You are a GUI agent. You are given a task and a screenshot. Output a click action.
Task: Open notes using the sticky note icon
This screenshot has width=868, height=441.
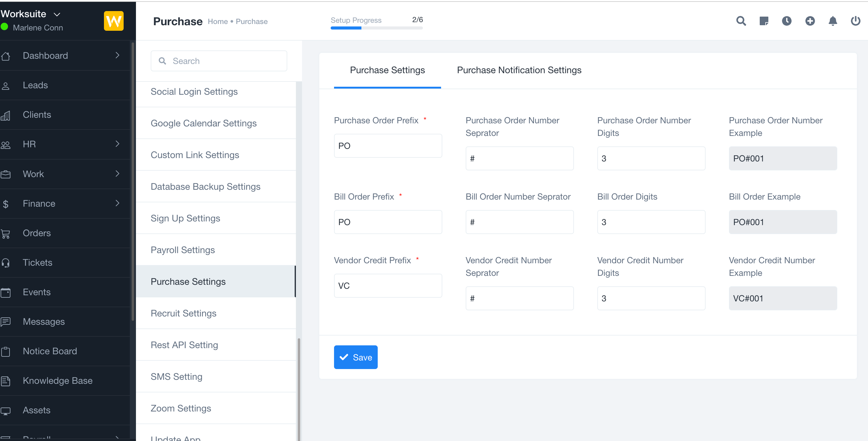coord(764,21)
